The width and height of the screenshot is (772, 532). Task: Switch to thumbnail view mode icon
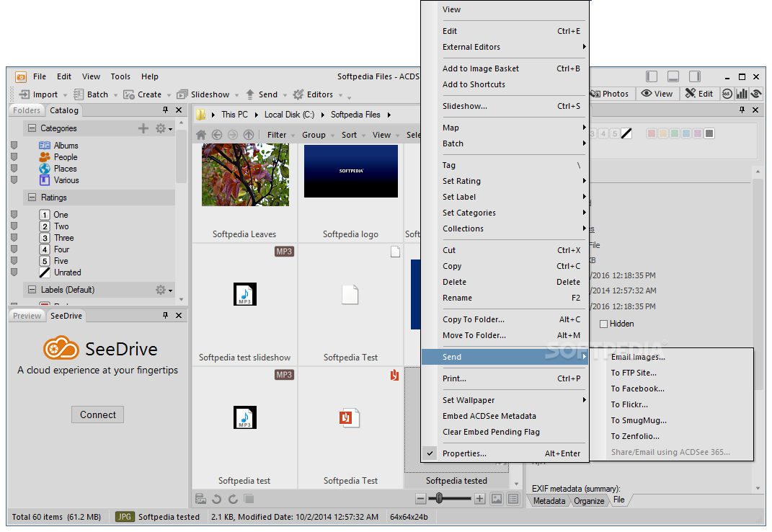click(497, 499)
